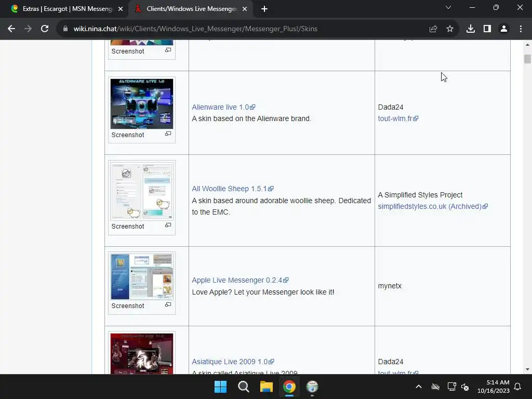Show hidden system tray icons

[419, 387]
